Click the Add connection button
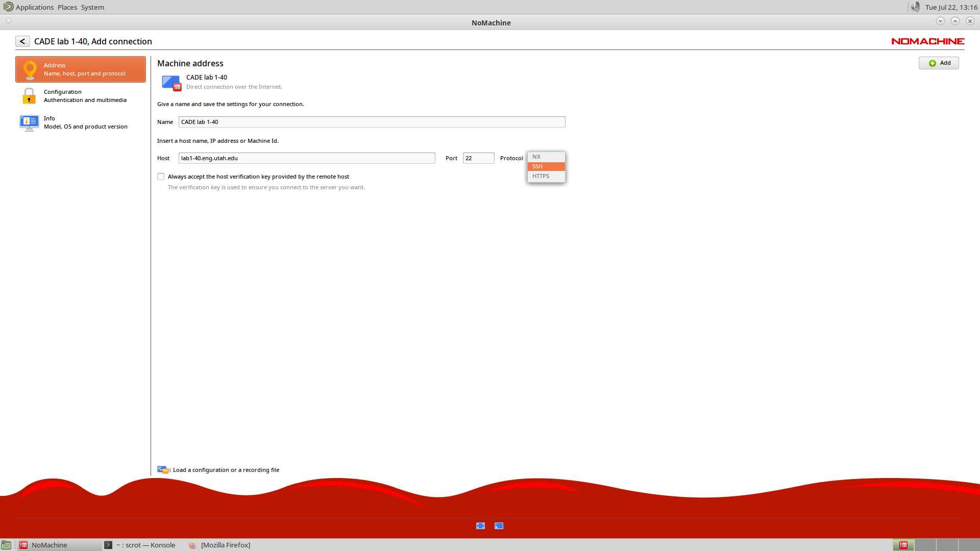Image resolution: width=980 pixels, height=551 pixels. coord(939,63)
